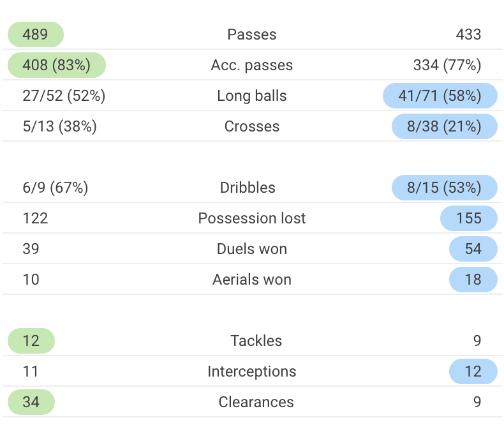The image size is (504, 434).
Task: Select the blue 41/71 (58%) value
Action: click(440, 96)
